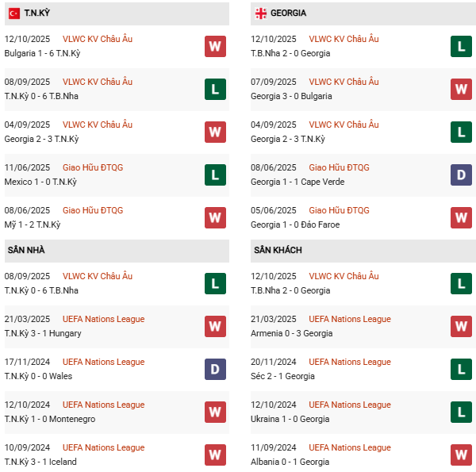Click the W badge for Bulgaria 1 - 6 T.N.Kỳ
This screenshot has width=476, height=472.
(215, 46)
